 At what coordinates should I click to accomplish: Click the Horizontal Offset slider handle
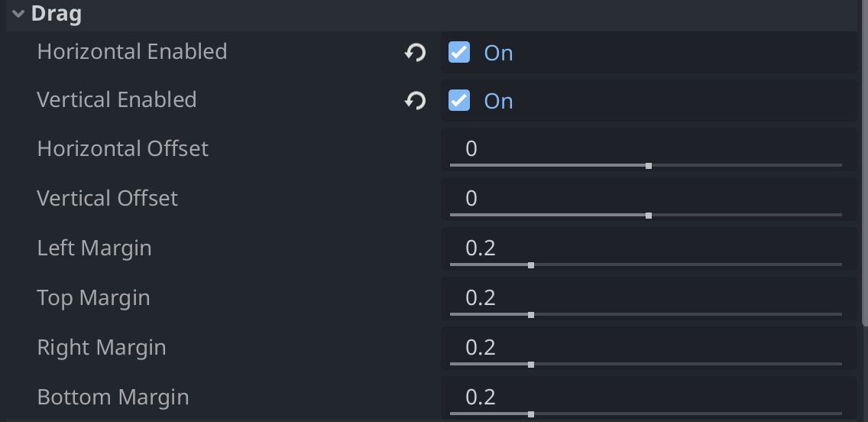click(648, 166)
